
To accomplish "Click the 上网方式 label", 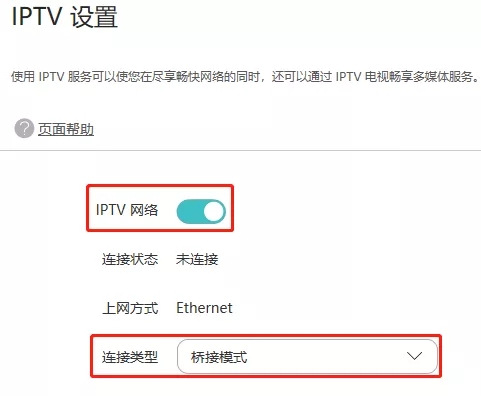I will pos(130,308).
